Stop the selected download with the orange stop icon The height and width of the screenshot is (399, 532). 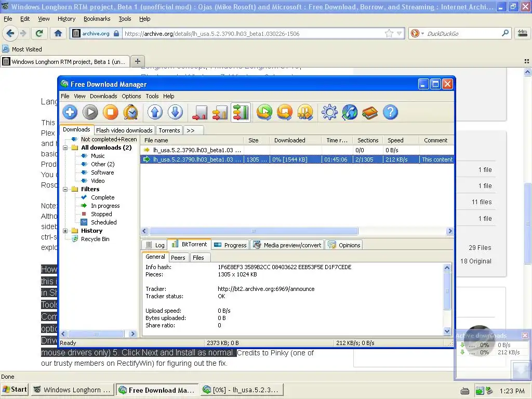pyautogui.click(x=111, y=112)
